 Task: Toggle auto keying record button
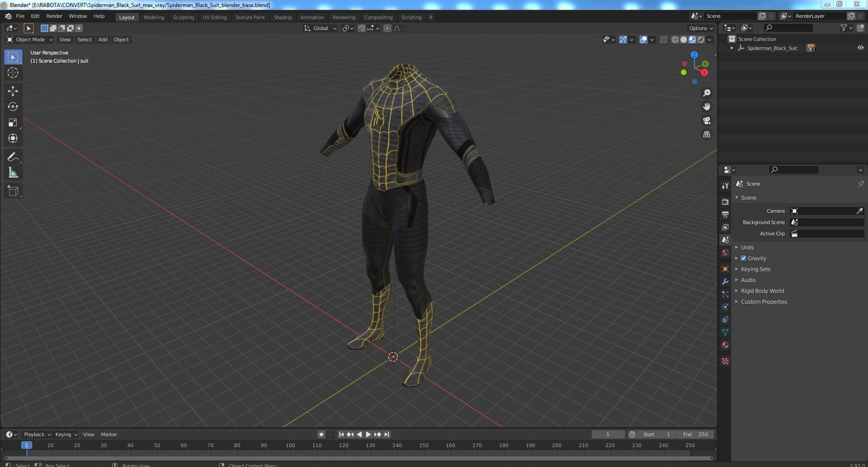[x=321, y=434]
